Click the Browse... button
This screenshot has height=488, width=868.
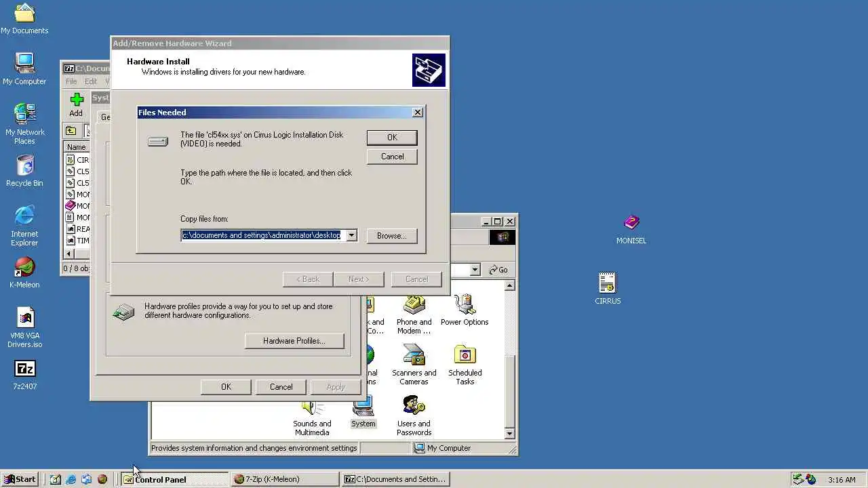392,235
